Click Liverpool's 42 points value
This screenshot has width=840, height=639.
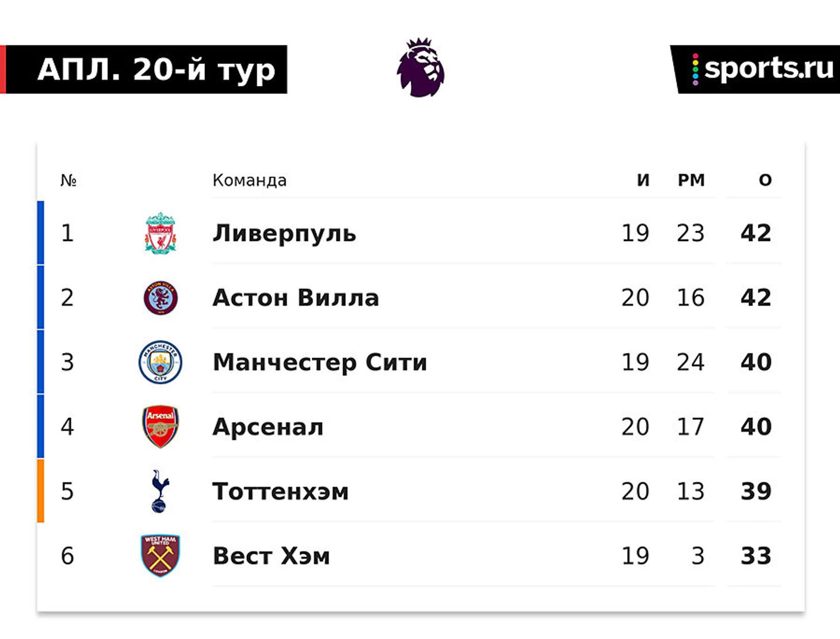(x=756, y=233)
